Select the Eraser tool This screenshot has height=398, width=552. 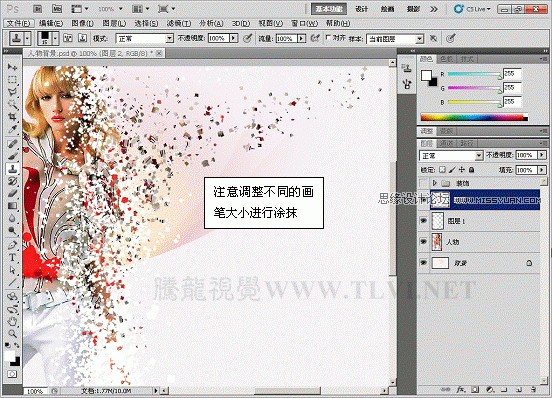click(12, 194)
